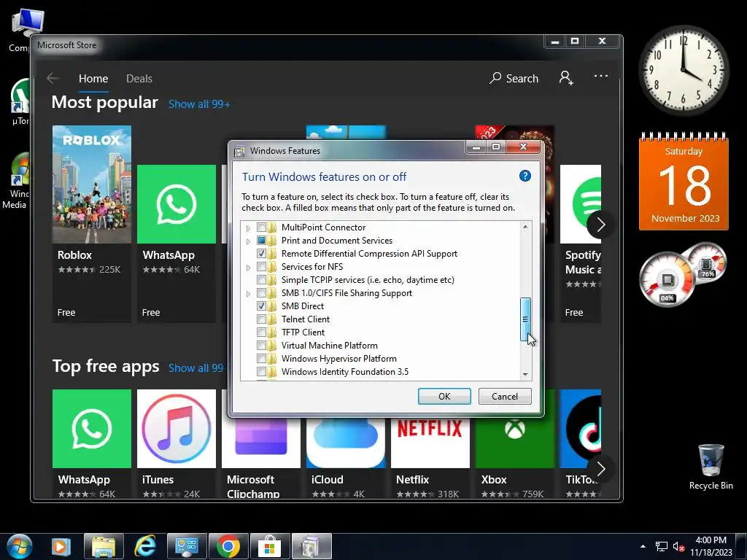Enable the Telnet Client checkbox
Viewport: 747px width, 560px height.
coord(261,319)
